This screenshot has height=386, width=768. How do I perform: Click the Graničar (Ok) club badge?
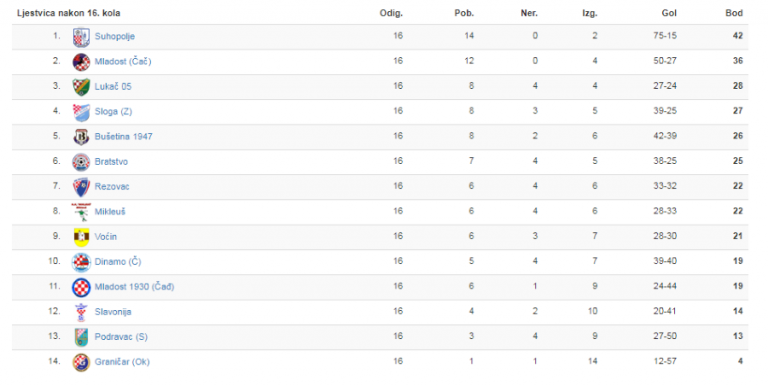(81, 362)
